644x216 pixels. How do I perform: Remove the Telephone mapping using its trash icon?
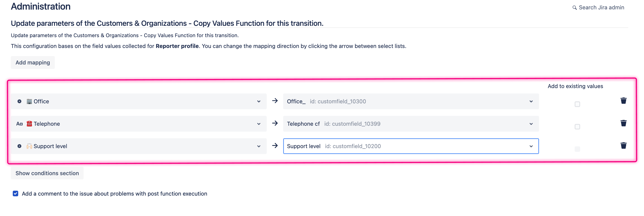coord(623,123)
